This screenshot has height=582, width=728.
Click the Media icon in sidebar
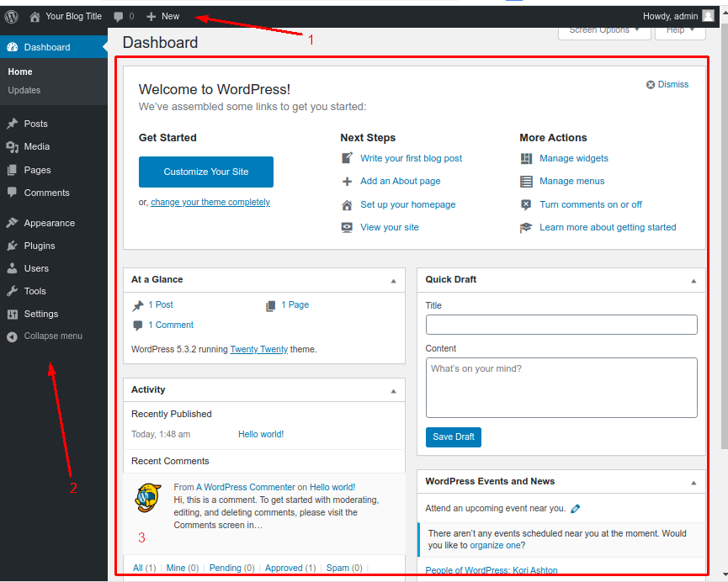click(13, 146)
